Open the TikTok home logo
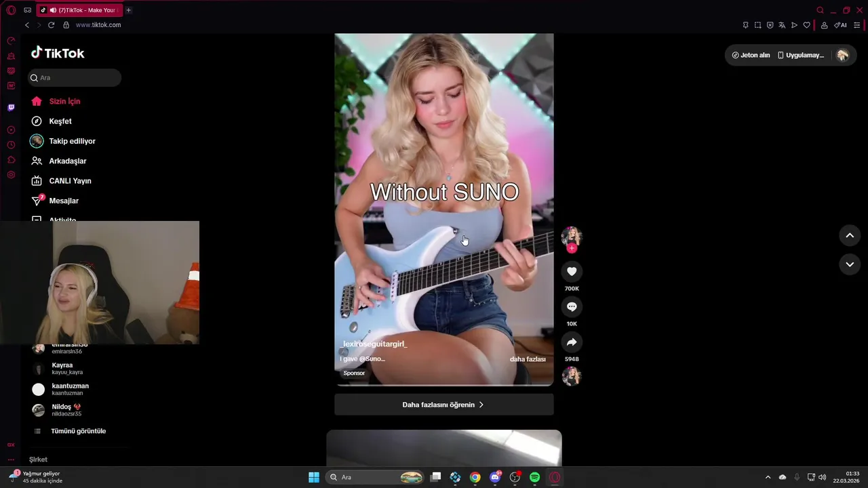Screen dimensions: 868x488 tap(58, 53)
